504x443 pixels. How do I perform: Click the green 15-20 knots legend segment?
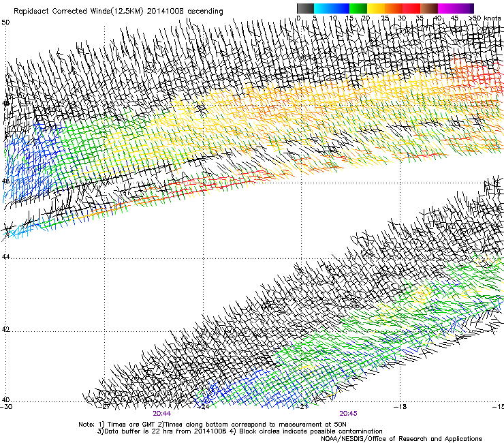pyautogui.click(x=358, y=8)
